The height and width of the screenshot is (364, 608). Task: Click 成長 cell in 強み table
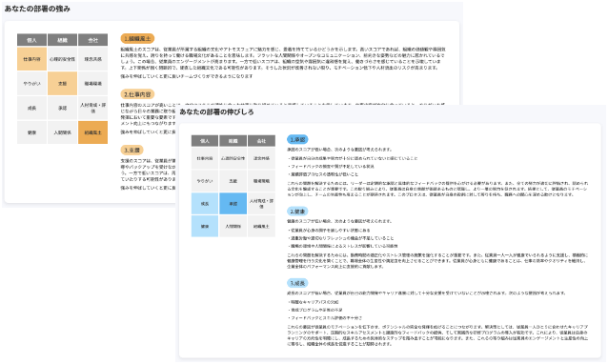[x=31, y=108]
